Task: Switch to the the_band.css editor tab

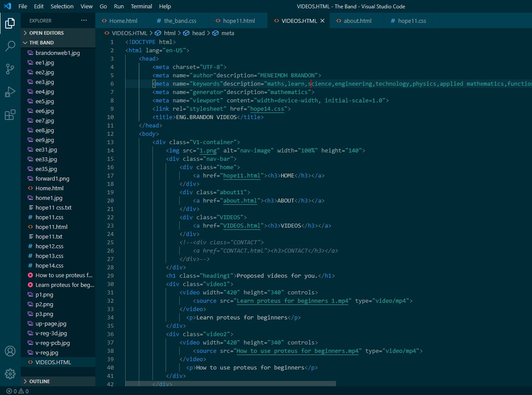Action: pyautogui.click(x=180, y=21)
